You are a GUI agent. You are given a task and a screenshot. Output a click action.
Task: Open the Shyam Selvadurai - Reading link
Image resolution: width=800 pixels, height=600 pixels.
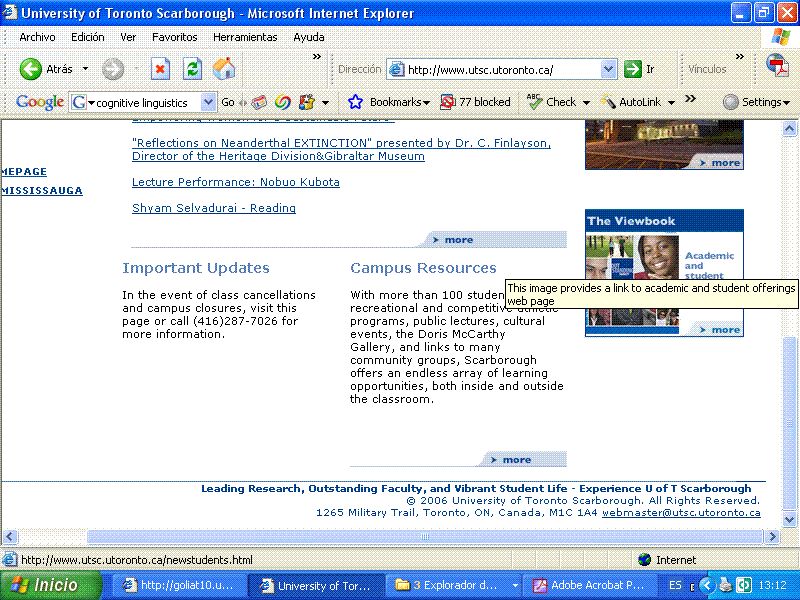[214, 208]
